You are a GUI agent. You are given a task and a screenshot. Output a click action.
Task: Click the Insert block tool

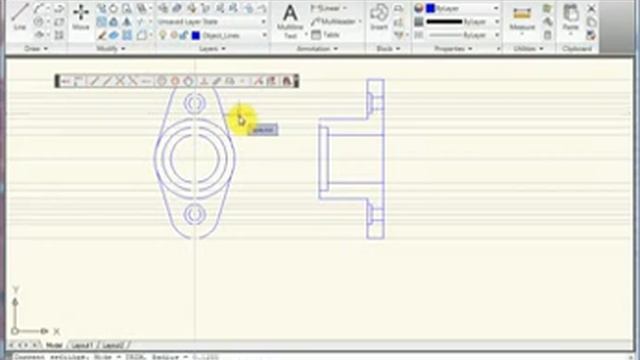tap(379, 17)
